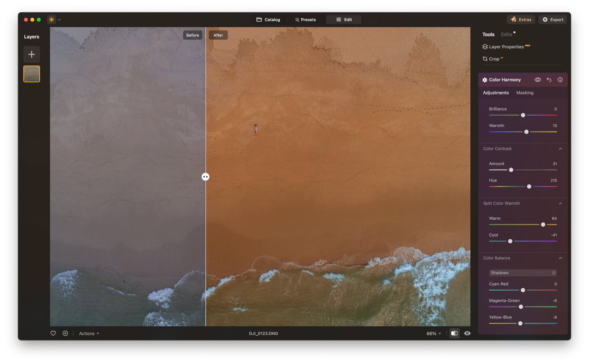Collapse the Split Color Warmth section

coord(561,203)
